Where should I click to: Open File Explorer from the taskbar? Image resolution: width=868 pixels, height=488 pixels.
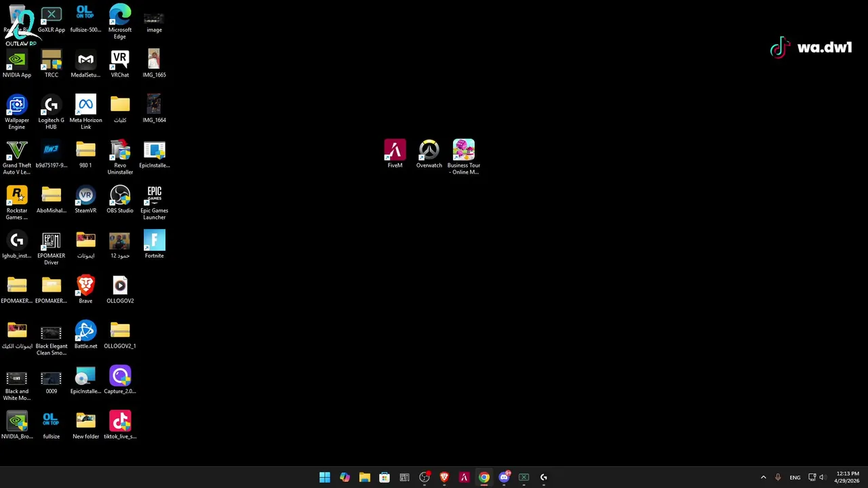pyautogui.click(x=364, y=477)
